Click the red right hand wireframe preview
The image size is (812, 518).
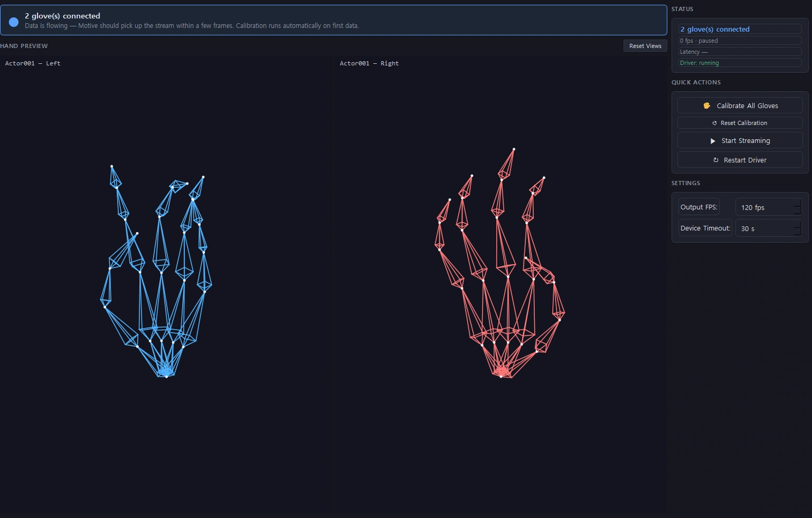[500, 263]
